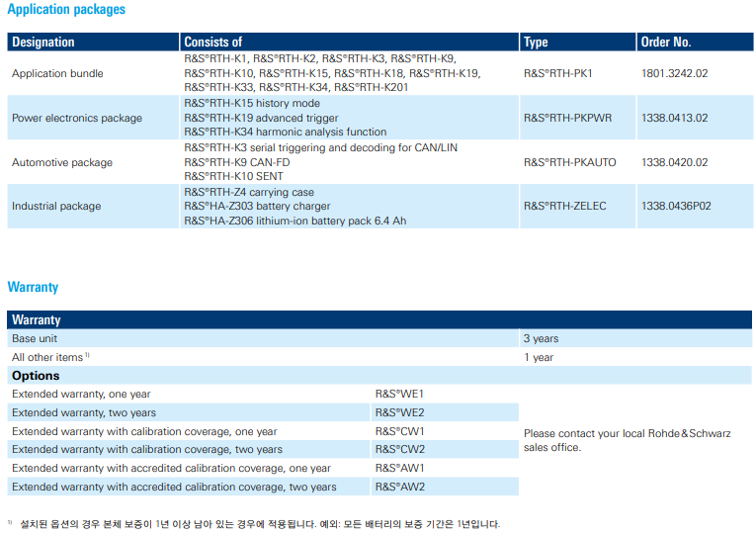Click the 'R&S CW1' code
Image resolution: width=756 pixels, height=536 pixels.
(399, 432)
